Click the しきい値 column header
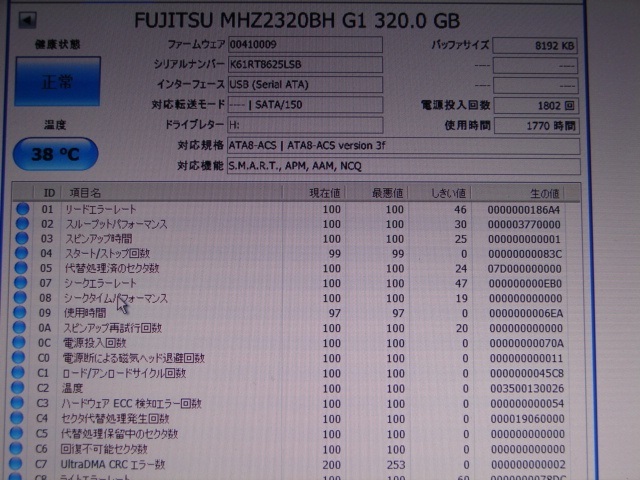The width and height of the screenshot is (640, 480). 440,193
